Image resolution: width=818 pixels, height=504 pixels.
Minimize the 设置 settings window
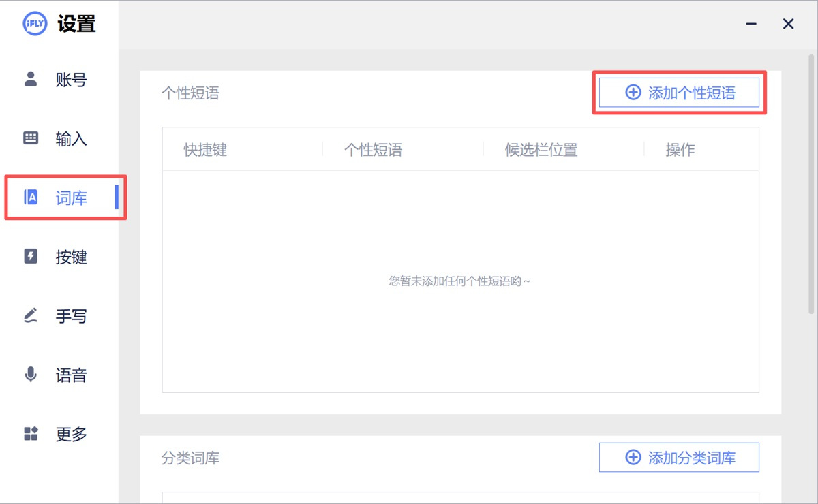pyautogui.click(x=752, y=25)
